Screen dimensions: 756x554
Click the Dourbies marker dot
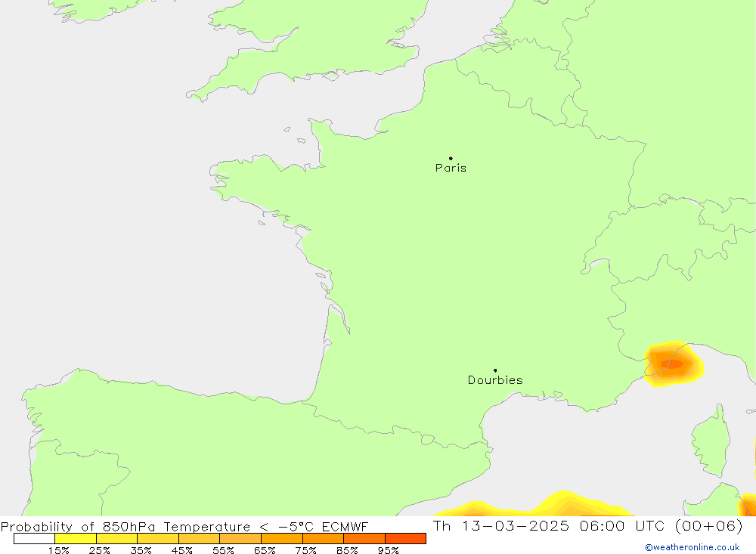tap(495, 370)
